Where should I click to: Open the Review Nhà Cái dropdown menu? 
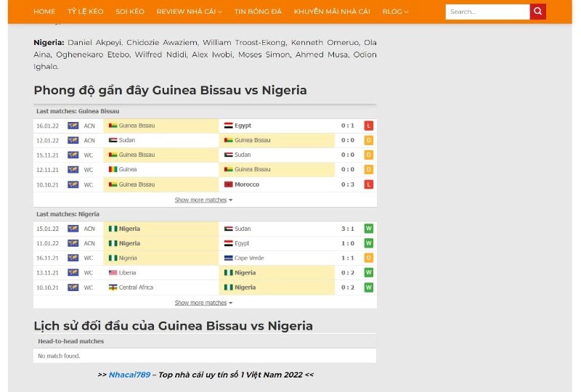click(x=189, y=12)
